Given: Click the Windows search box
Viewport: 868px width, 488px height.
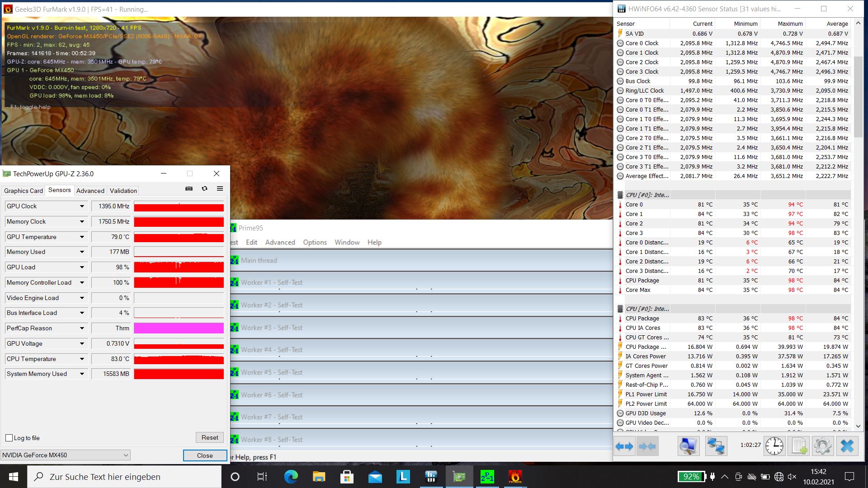Looking at the screenshot, I should (x=124, y=477).
